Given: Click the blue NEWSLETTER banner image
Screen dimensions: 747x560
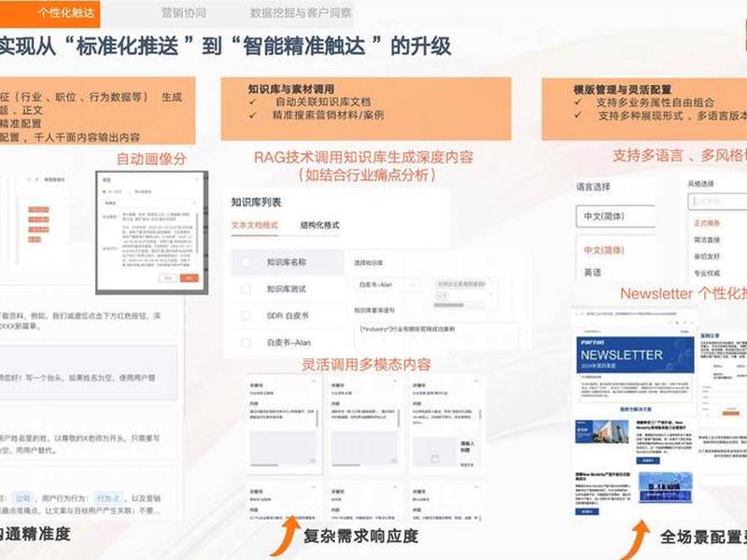Looking at the screenshot, I should click(x=635, y=355).
